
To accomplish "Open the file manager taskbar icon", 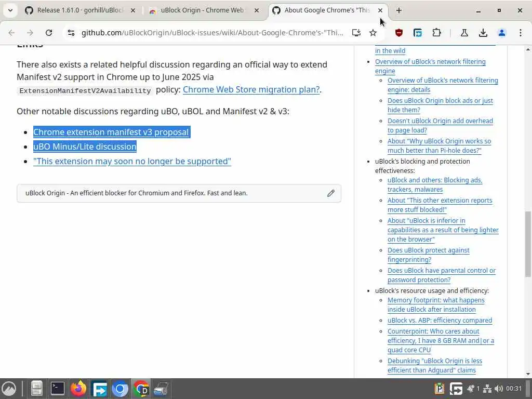I will (36, 389).
